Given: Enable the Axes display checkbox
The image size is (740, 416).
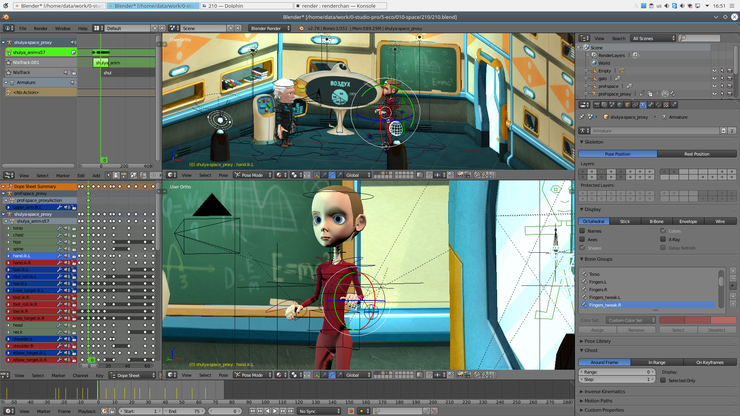Looking at the screenshot, I should click(x=582, y=239).
